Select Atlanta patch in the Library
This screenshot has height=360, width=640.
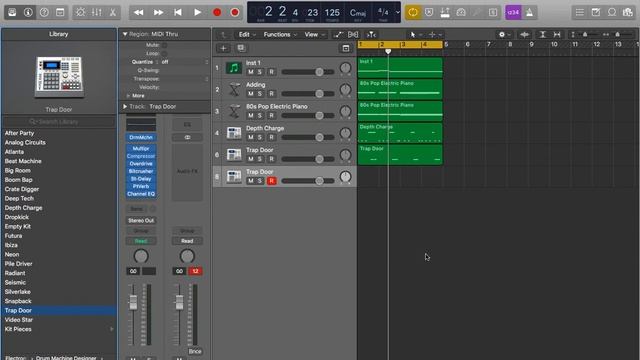(59, 152)
